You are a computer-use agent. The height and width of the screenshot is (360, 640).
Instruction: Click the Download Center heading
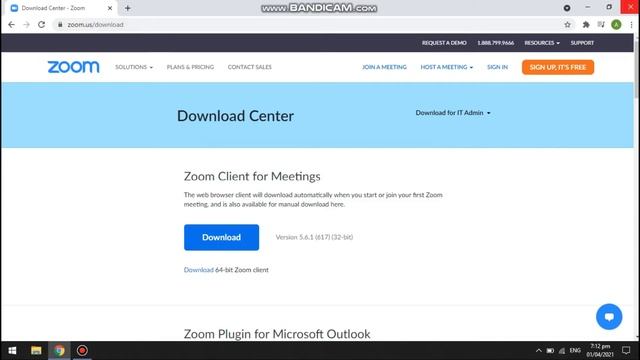(235, 116)
